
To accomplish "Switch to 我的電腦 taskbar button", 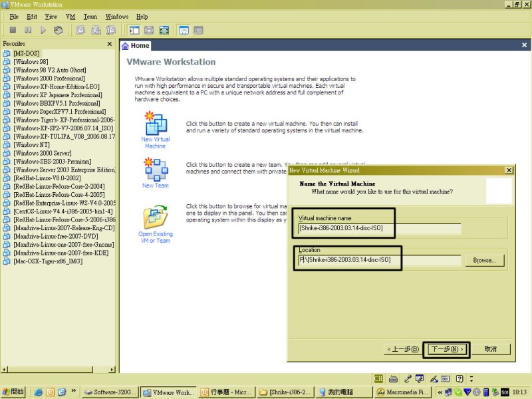I will (x=343, y=392).
